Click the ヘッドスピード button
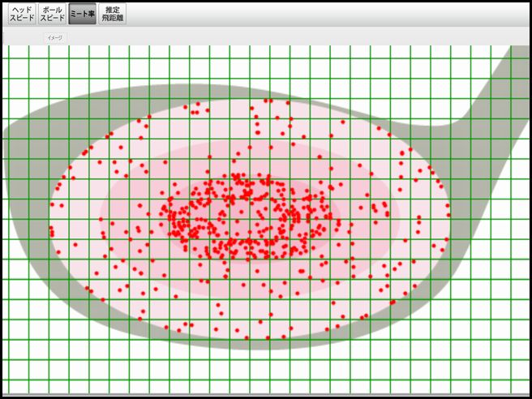The image size is (532, 399). pyautogui.click(x=22, y=14)
